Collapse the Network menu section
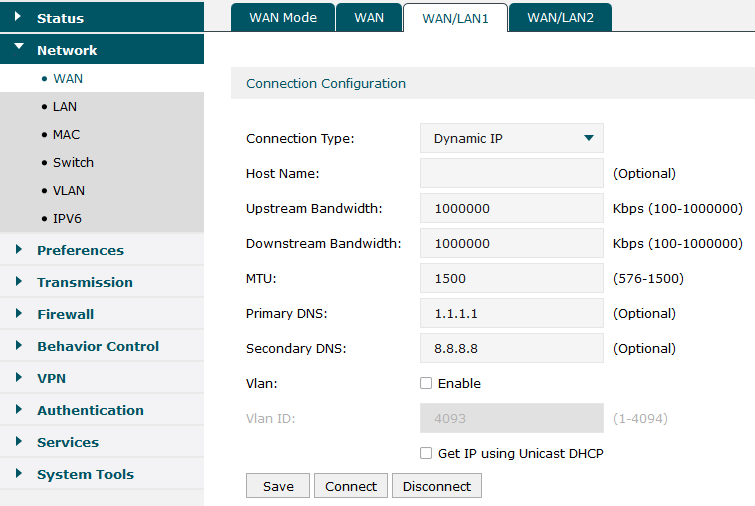 pos(66,50)
